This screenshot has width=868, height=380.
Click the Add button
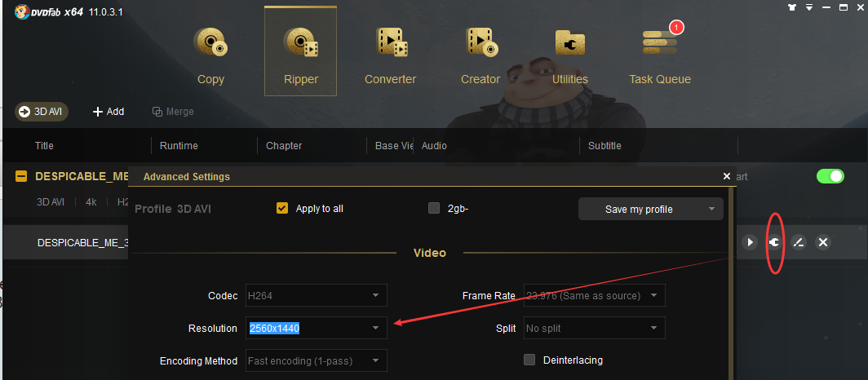pyautogui.click(x=108, y=112)
